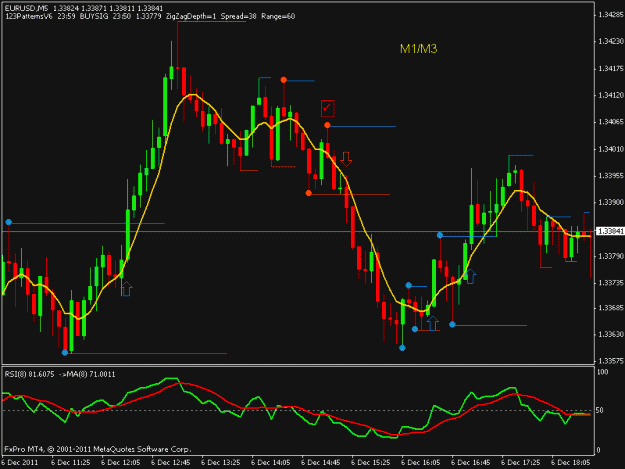Click the red down arrow sell signal

coord(346,159)
